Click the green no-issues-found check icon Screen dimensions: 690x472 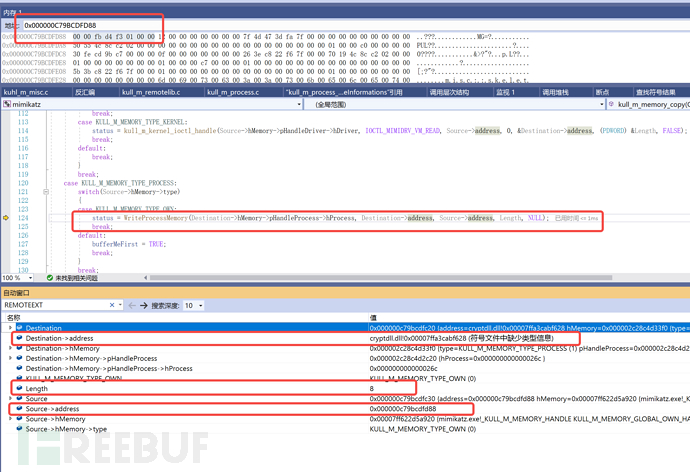pos(50,278)
